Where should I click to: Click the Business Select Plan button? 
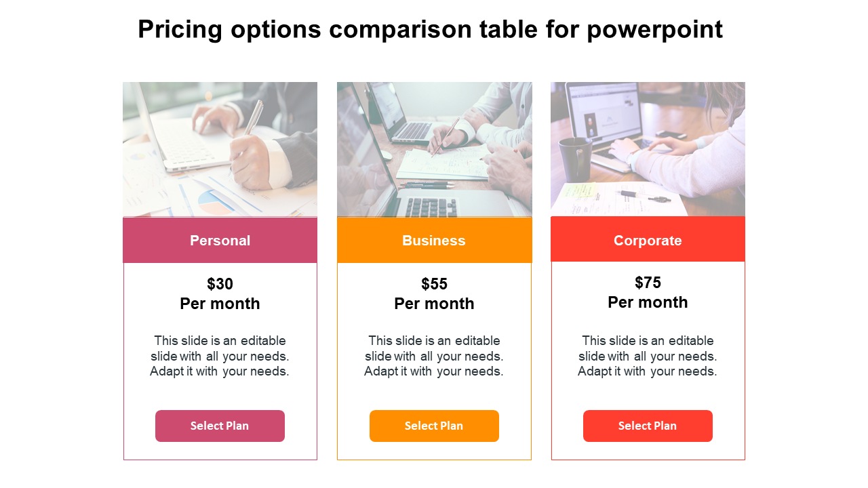coord(434,426)
